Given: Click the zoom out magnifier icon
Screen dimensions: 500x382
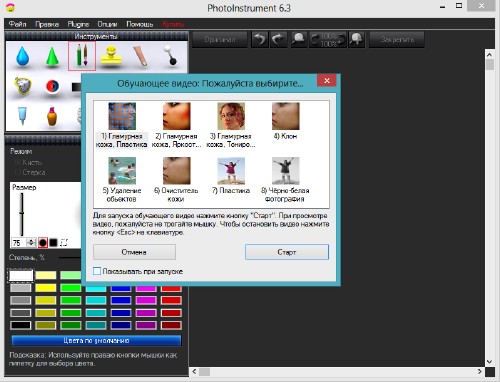Looking at the screenshot, I should (x=298, y=40).
